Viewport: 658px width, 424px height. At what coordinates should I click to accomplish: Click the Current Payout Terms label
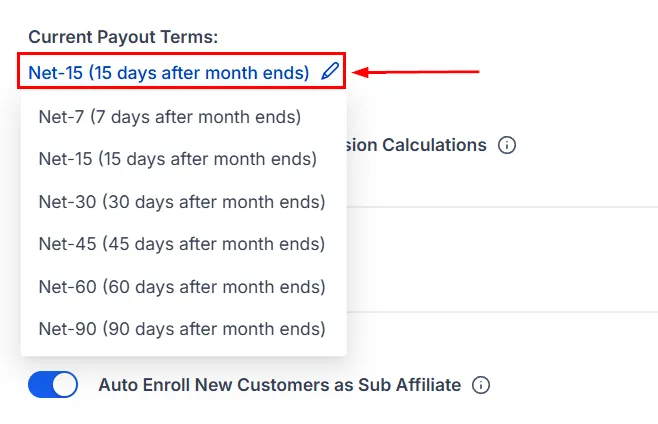pyautogui.click(x=123, y=37)
